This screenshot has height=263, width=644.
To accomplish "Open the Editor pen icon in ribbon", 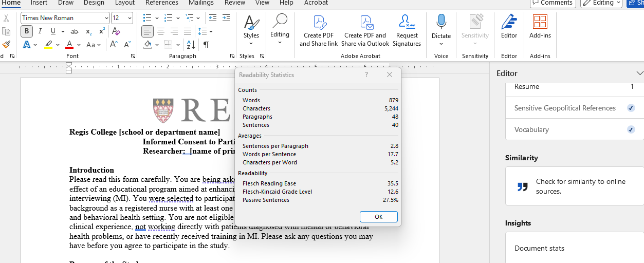I will (x=509, y=23).
